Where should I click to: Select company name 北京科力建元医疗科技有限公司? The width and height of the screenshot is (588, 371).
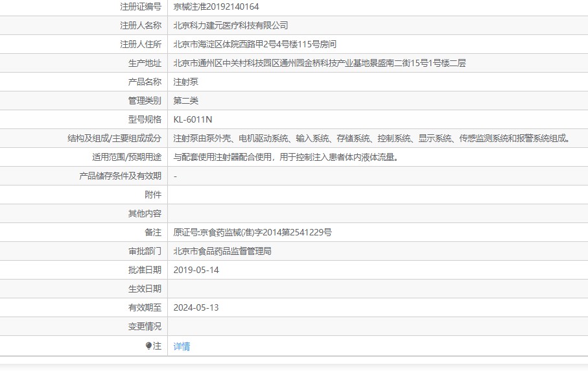[231, 25]
